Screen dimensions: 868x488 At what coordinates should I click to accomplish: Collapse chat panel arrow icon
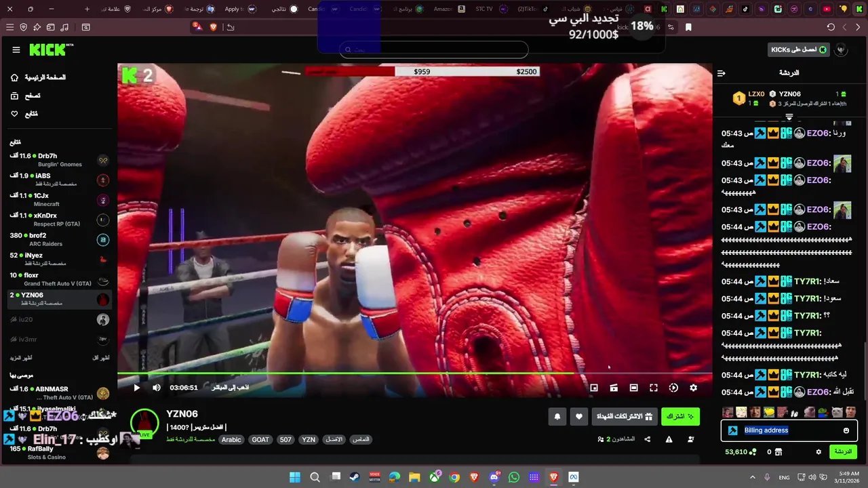(722, 73)
